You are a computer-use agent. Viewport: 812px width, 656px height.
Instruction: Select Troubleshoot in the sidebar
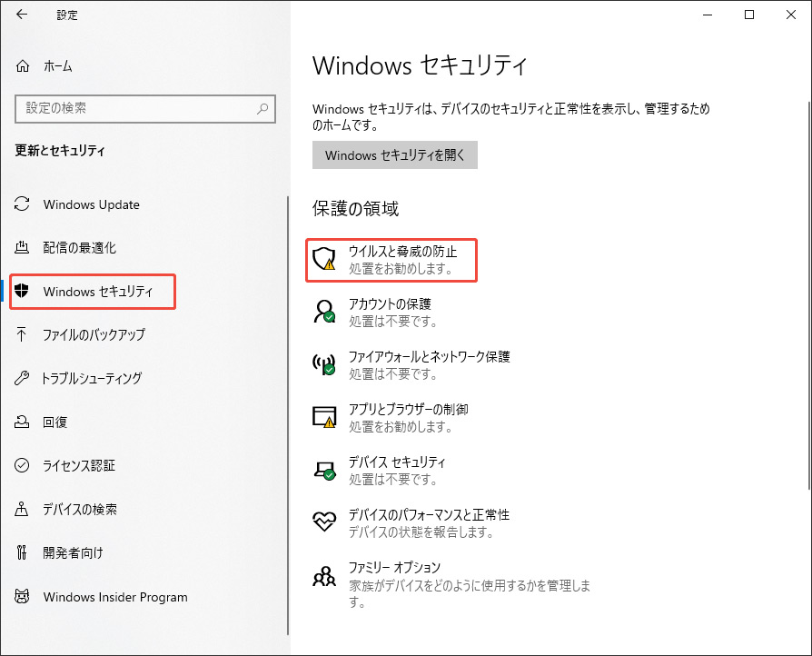22,379
